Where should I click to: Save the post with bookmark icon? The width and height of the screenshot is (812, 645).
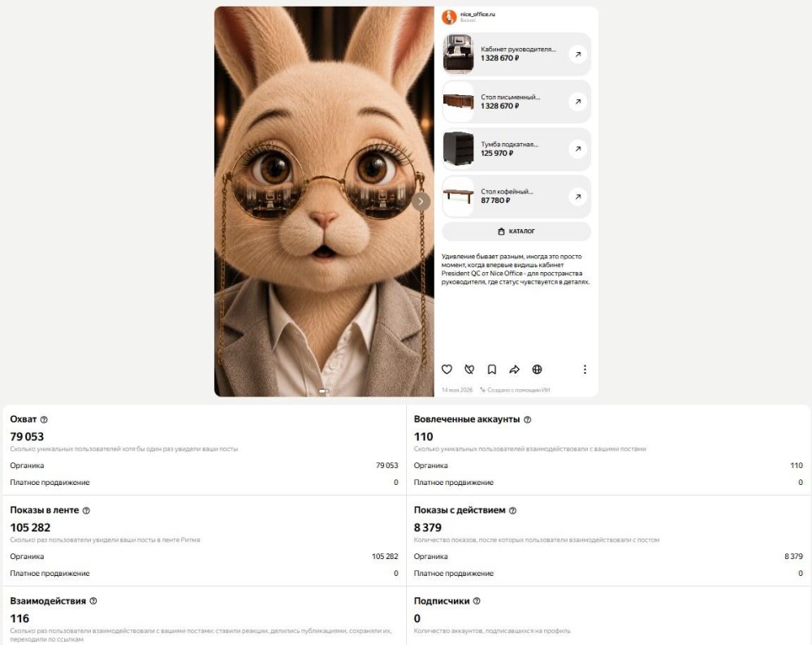click(x=492, y=370)
